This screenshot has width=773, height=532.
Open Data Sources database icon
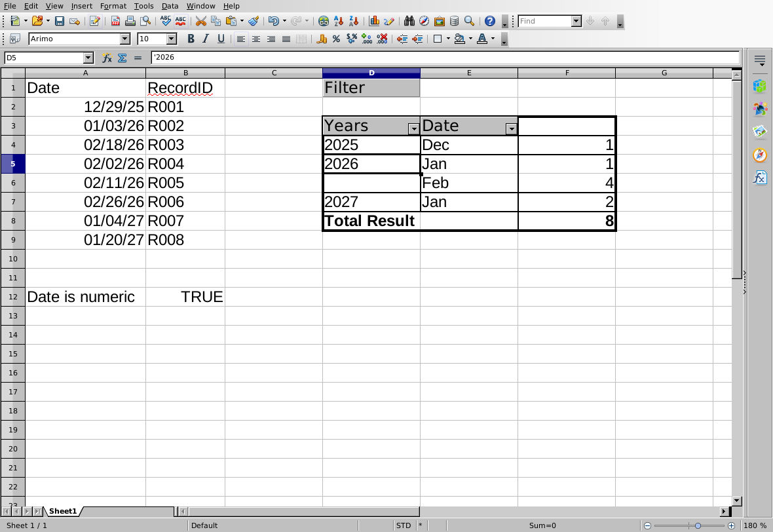454,21
